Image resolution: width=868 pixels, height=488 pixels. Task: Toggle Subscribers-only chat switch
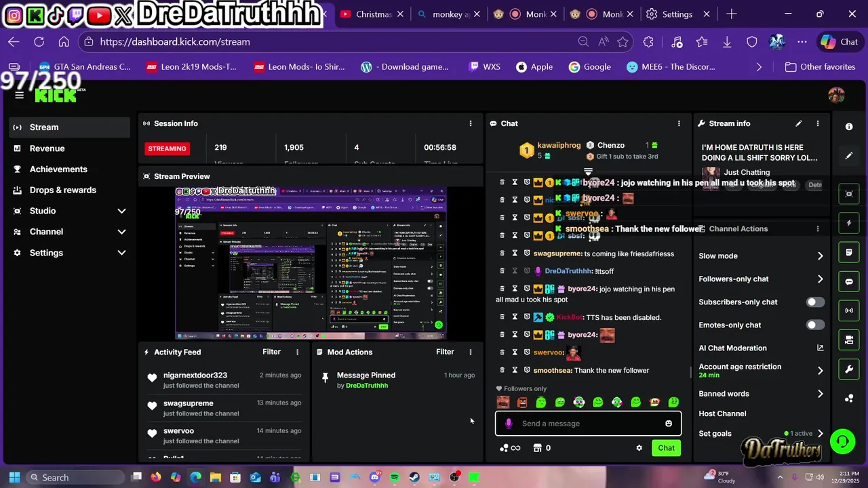pos(815,302)
